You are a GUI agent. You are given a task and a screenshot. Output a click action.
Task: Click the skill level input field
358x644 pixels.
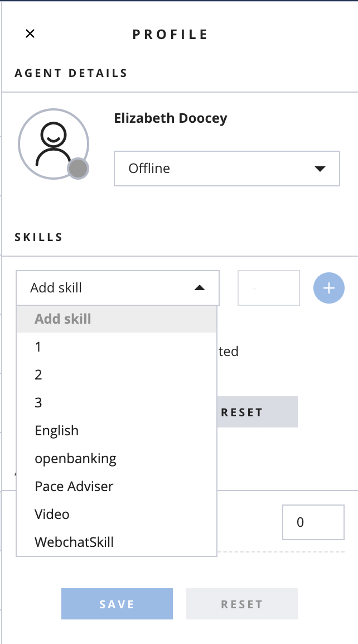coord(269,288)
